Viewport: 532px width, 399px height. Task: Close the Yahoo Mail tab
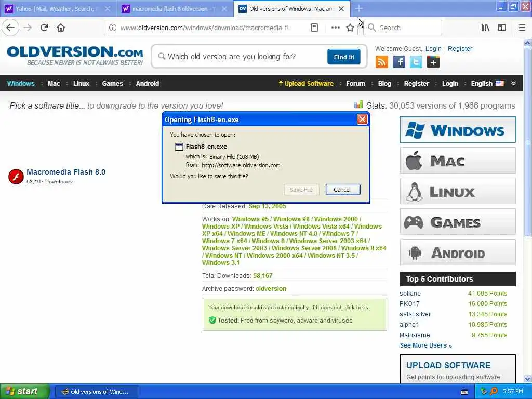(108, 9)
